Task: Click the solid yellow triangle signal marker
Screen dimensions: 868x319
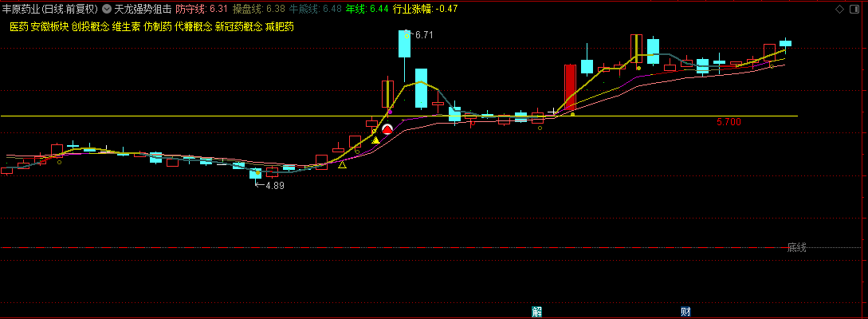Action: [376, 140]
